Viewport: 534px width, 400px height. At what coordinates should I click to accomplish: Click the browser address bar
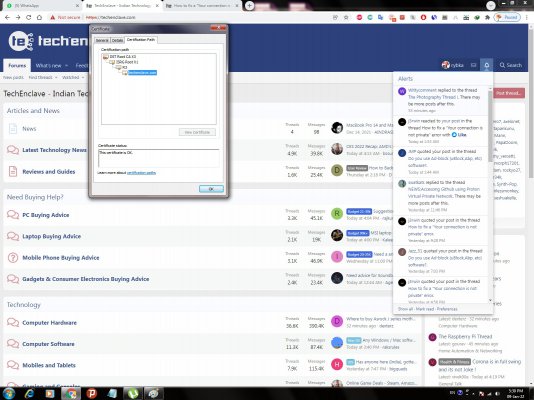coord(204,17)
